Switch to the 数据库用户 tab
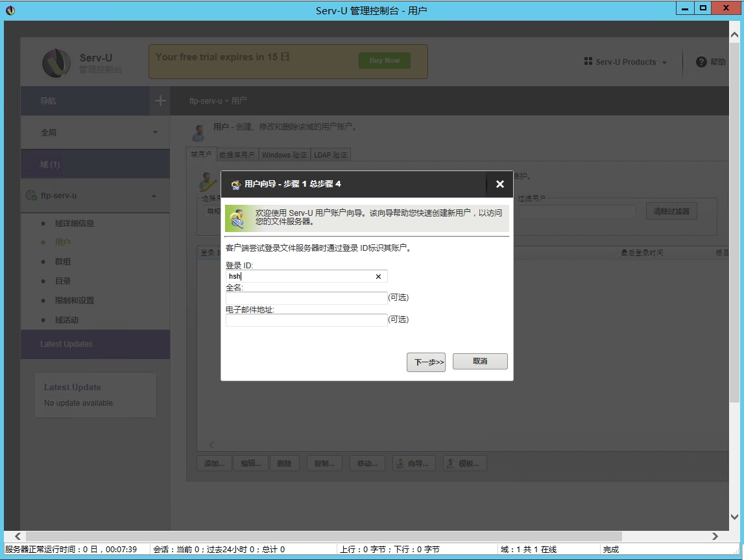744x560 pixels. [237, 155]
